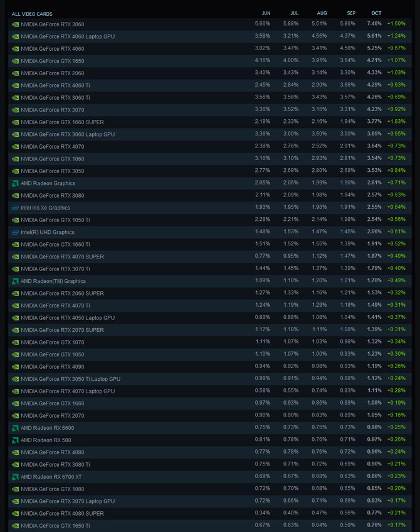This screenshot has height=532, width=420.
Task: Select the NVIDIA GeForce RTX 3070 Ti name
Action: pos(55,269)
